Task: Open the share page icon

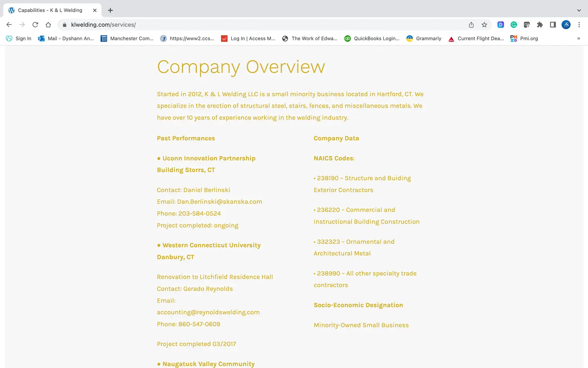Action: tap(471, 25)
